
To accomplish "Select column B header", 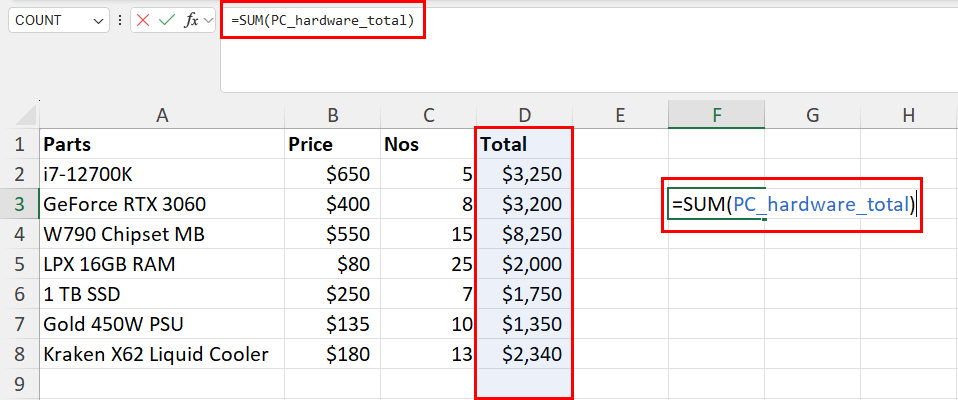I will pyautogui.click(x=332, y=115).
